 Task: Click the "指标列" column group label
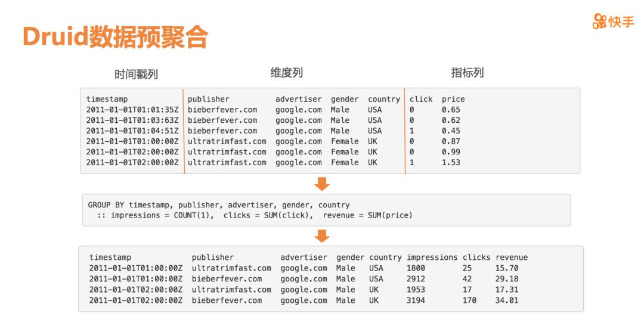point(467,73)
